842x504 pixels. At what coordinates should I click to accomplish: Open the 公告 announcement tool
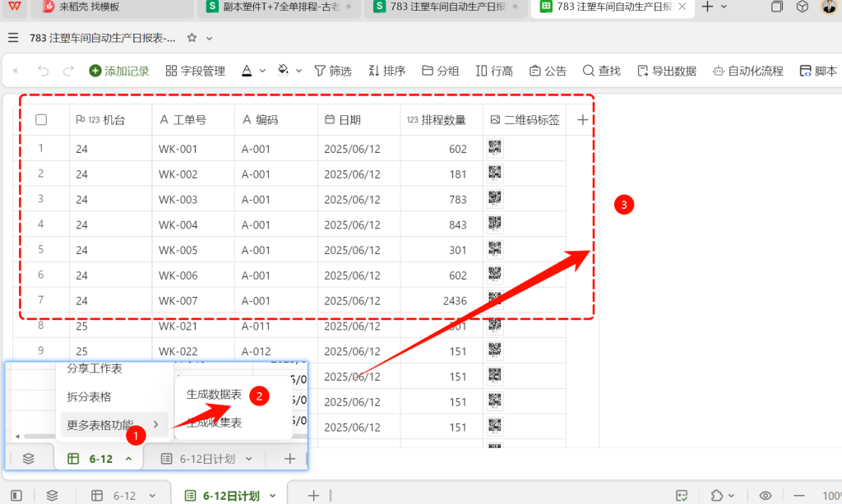tap(548, 71)
